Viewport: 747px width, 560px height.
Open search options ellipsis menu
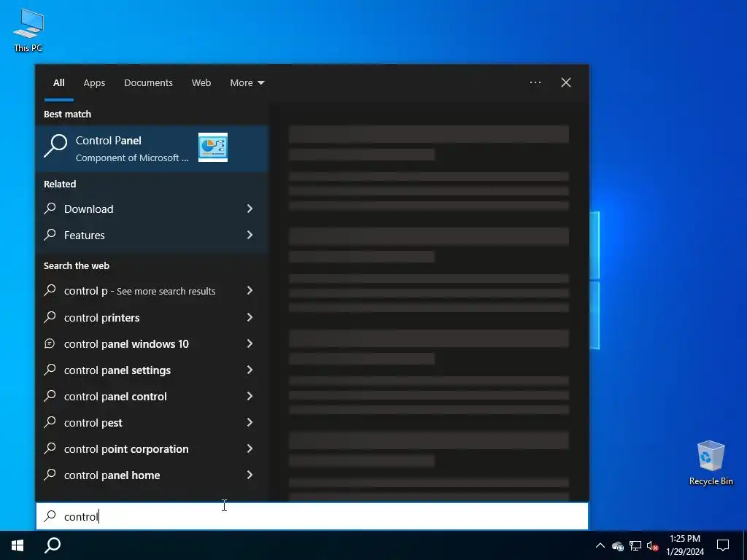[x=535, y=83]
